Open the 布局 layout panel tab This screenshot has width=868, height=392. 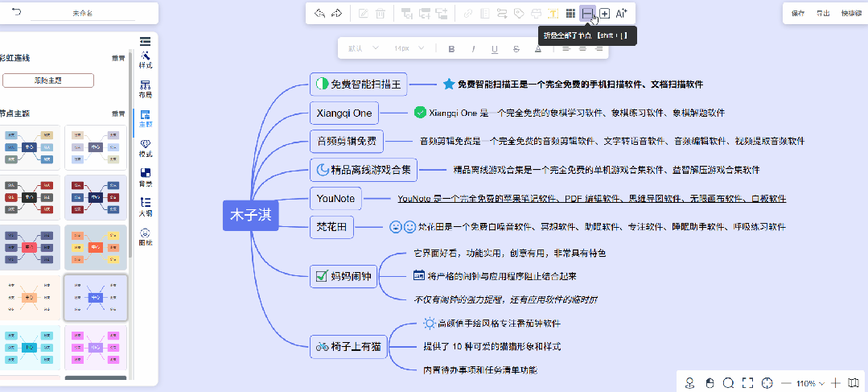(x=146, y=89)
